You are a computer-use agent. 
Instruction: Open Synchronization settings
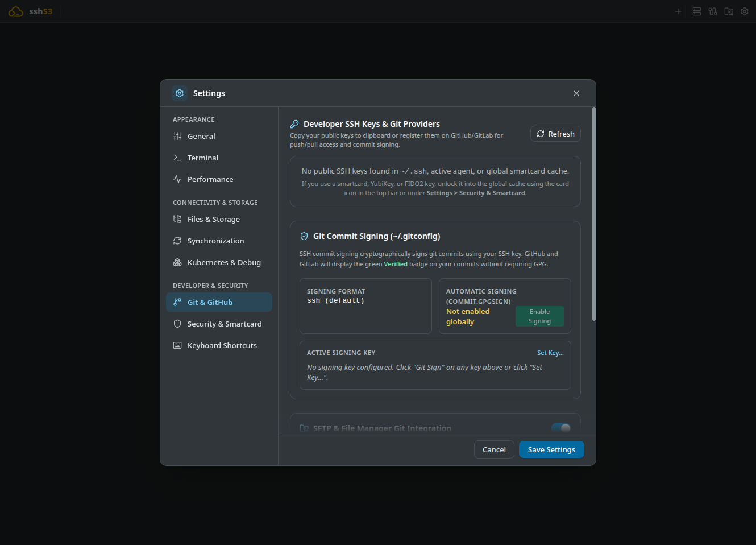pyautogui.click(x=219, y=241)
